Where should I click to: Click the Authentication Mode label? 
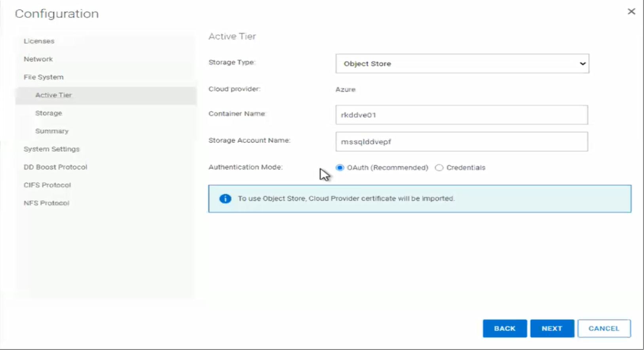point(246,167)
